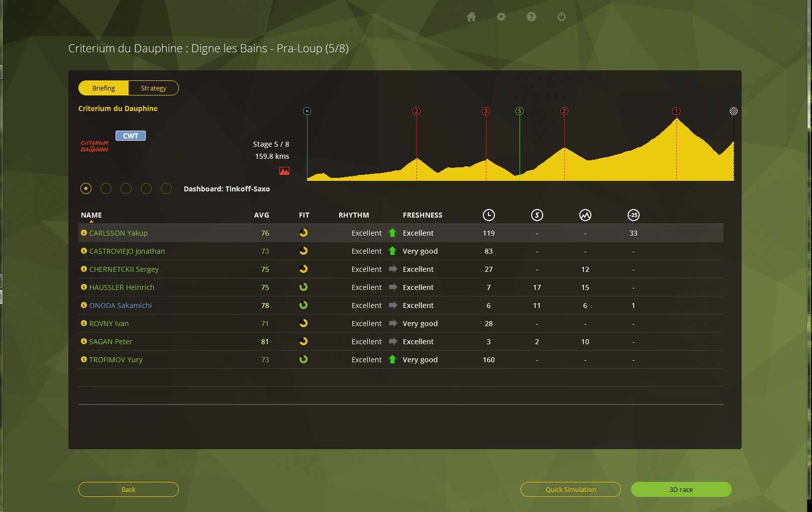The width and height of the screenshot is (812, 512).
Task: Click the fitness icon for ONODA Sakamichi
Action: click(x=303, y=305)
